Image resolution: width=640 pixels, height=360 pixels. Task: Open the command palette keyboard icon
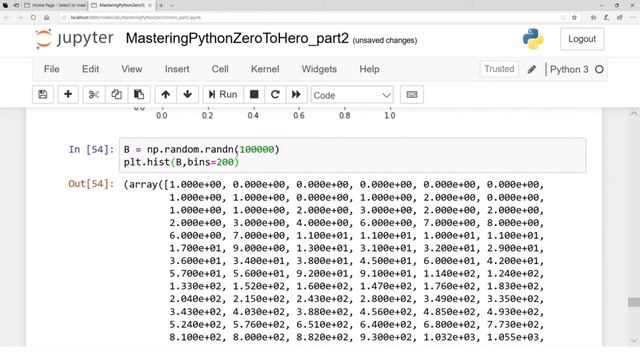(x=412, y=95)
